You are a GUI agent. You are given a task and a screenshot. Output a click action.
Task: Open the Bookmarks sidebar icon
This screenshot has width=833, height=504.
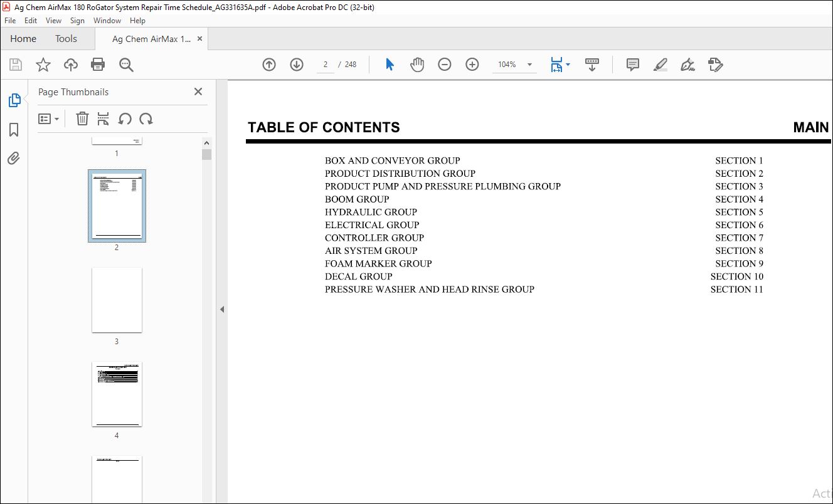(x=14, y=130)
